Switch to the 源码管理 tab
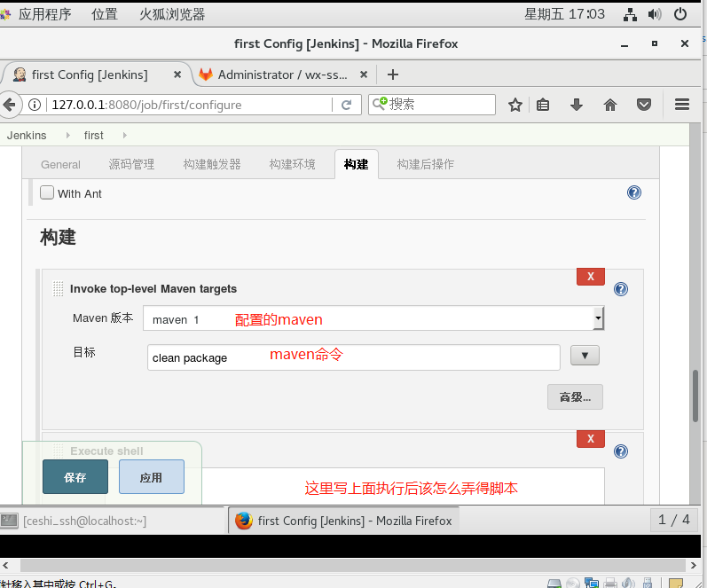Screen dimensions: 707x588 click(131, 164)
